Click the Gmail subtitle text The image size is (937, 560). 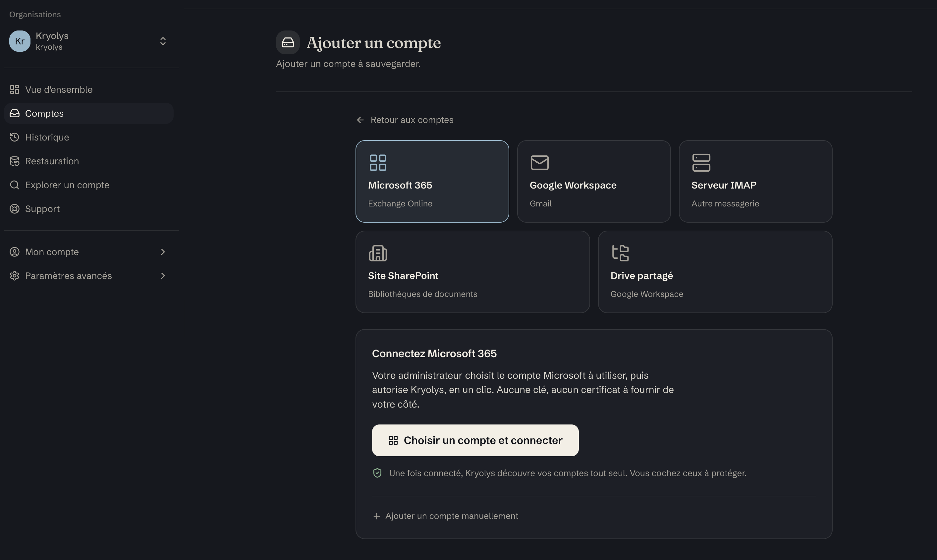click(540, 204)
